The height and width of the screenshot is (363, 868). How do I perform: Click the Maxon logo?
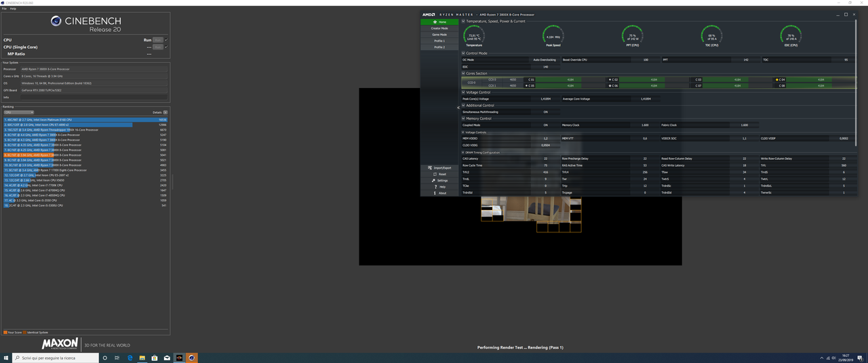(x=60, y=344)
